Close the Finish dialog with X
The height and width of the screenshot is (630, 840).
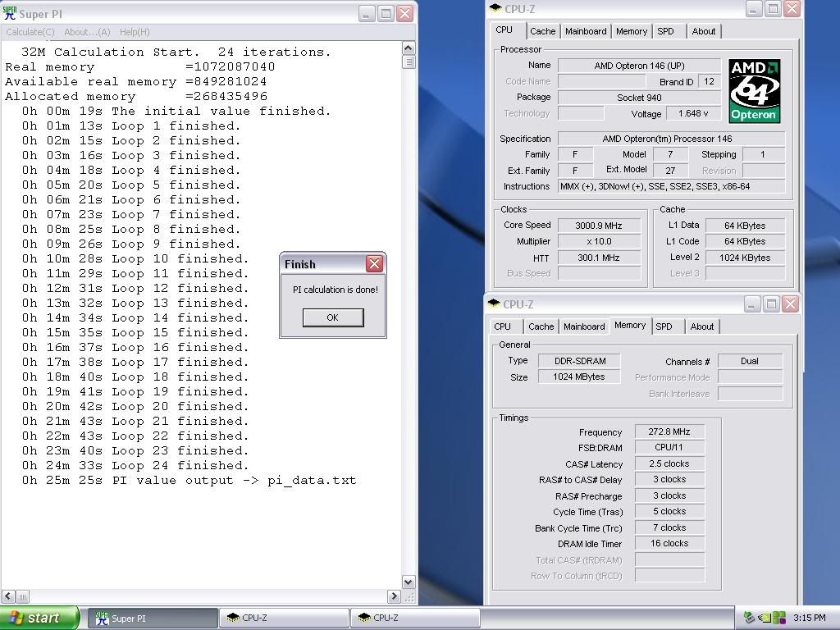tap(374, 263)
